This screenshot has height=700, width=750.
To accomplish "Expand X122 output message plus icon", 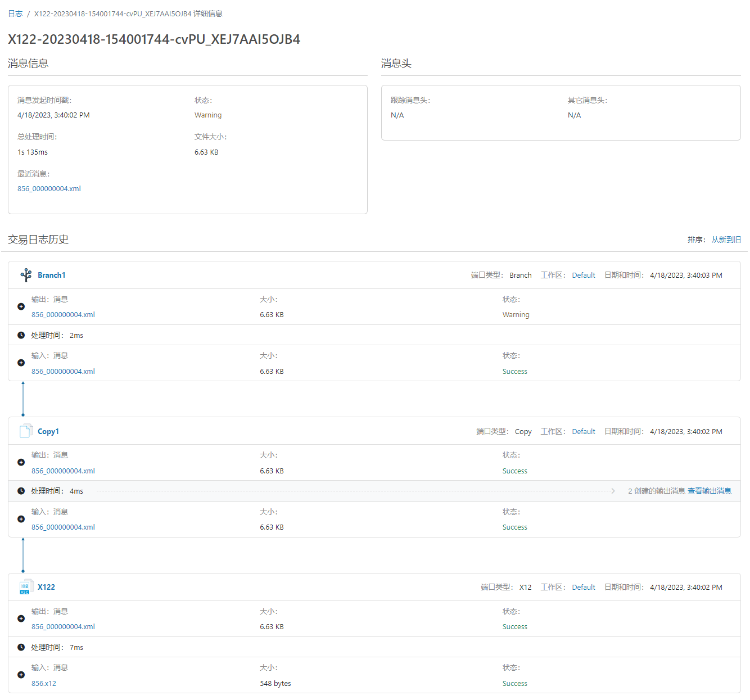I will pos(21,619).
